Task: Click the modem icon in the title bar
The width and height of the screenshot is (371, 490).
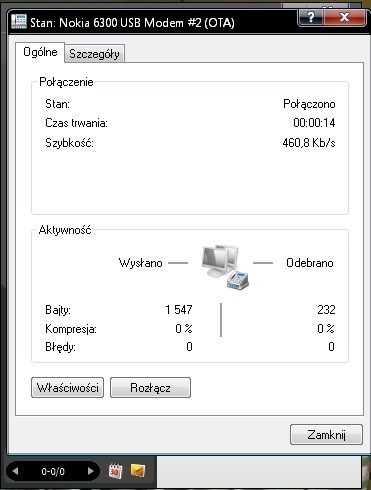Action: click(19, 22)
